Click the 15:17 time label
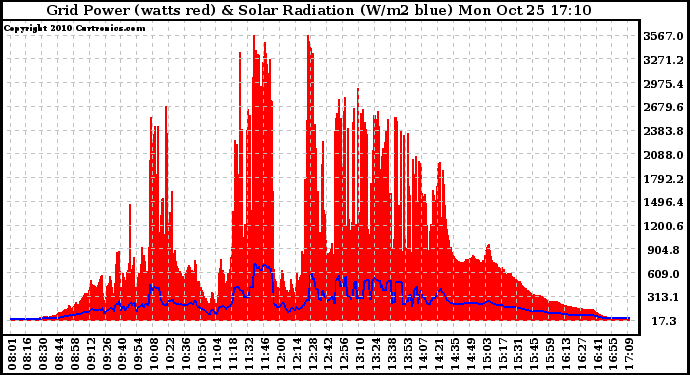 pyautogui.click(x=502, y=353)
